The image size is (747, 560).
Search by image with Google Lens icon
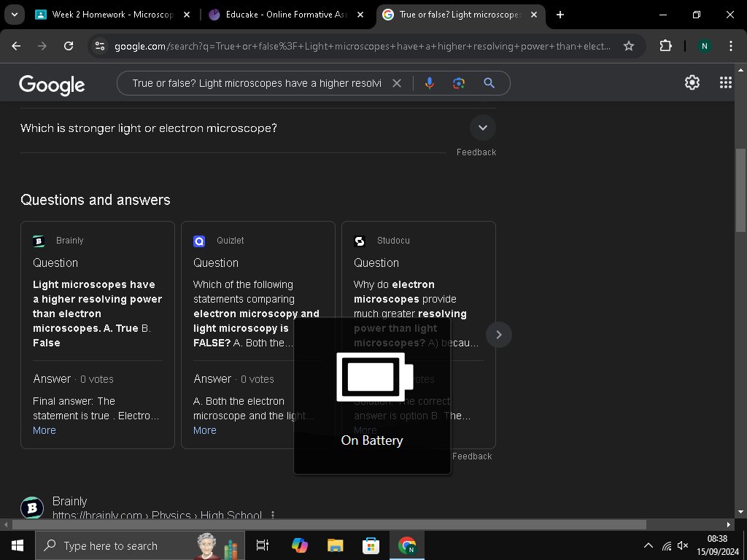(x=459, y=83)
